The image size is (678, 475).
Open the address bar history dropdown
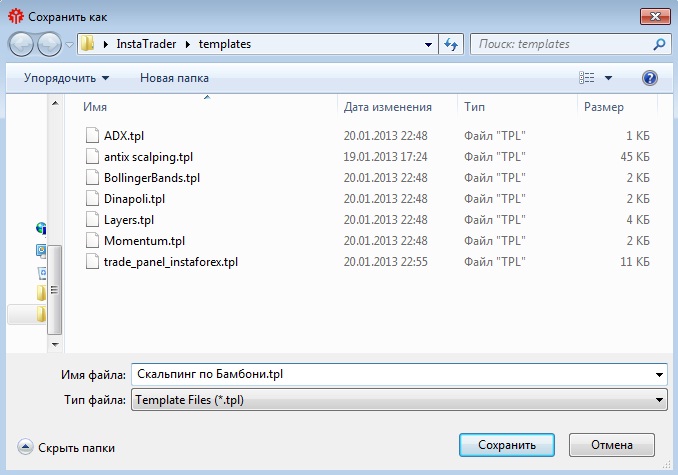pyautogui.click(x=428, y=44)
